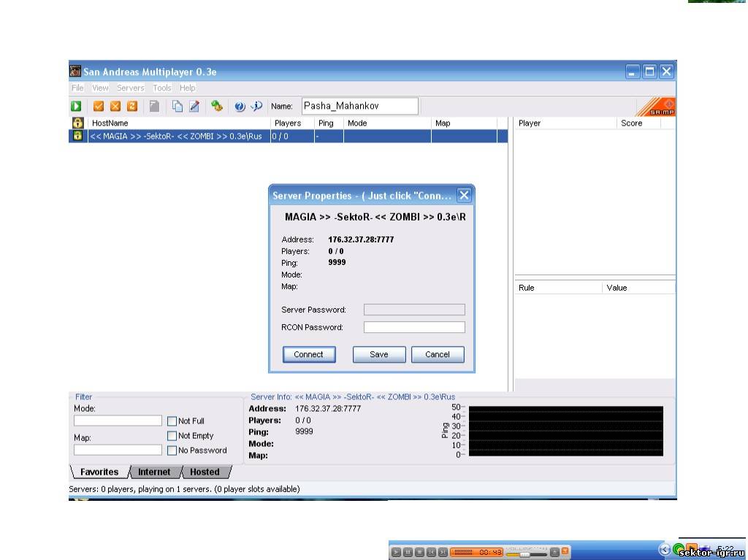Expand hidden tray icons with the arrow
This screenshot has width=748, height=560.
(665, 550)
